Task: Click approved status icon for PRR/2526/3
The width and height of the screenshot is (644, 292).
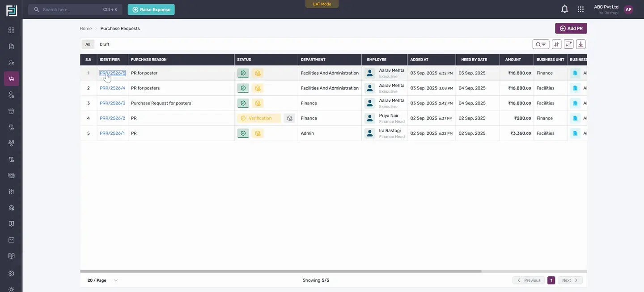Action: [243, 103]
